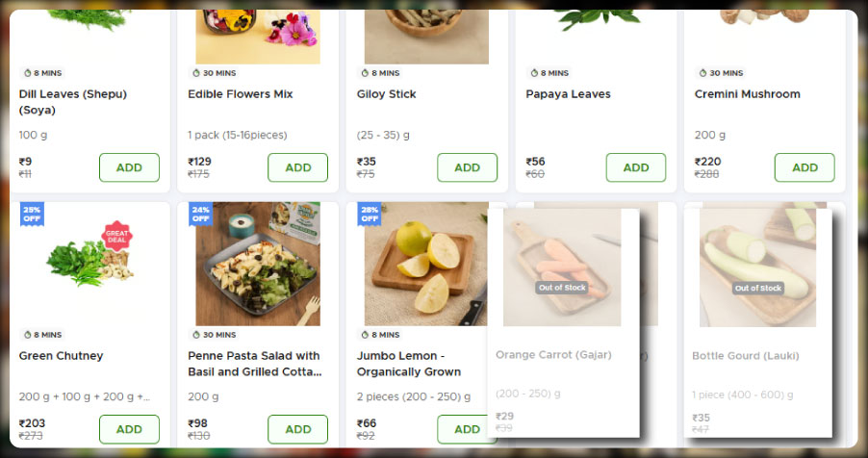Click the 30 mins timer icon on Cremini Mushroom
The image size is (868, 458).
click(702, 73)
